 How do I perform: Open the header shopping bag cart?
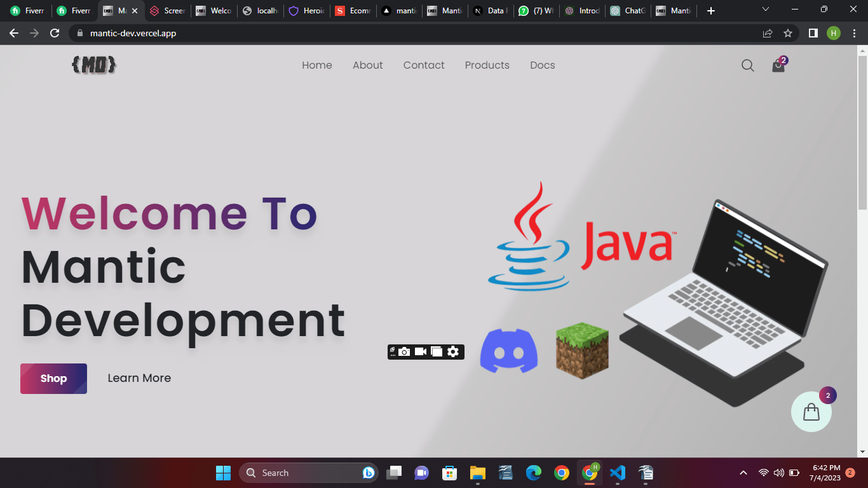point(778,65)
